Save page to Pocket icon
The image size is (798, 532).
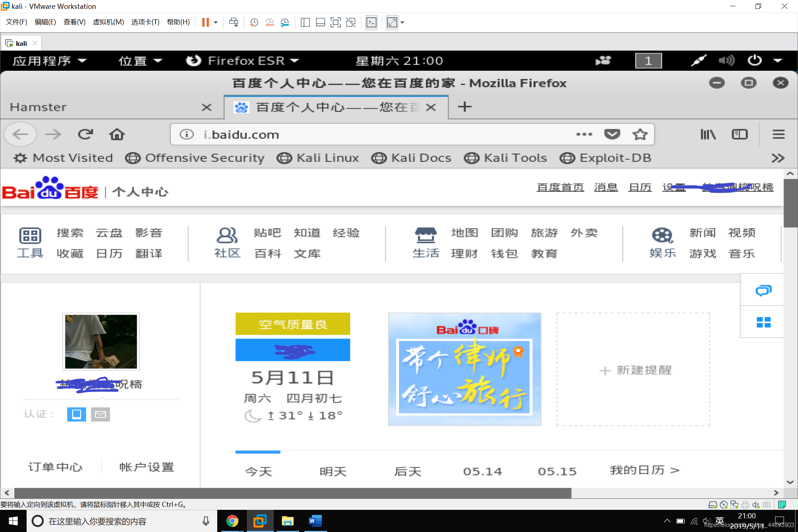[x=612, y=134]
